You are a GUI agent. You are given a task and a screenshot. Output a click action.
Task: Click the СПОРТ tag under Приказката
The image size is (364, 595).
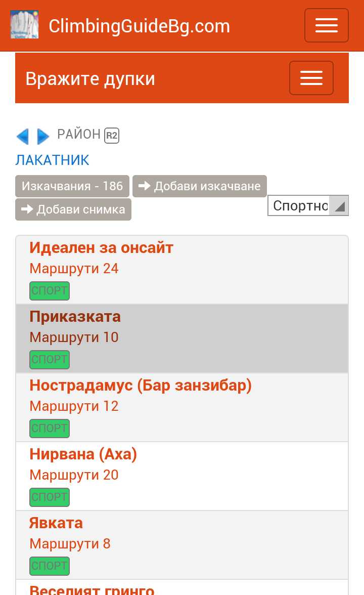(x=50, y=360)
